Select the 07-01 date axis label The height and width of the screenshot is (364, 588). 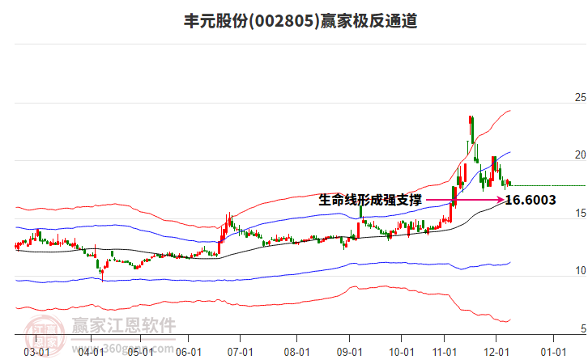pyautogui.click(x=240, y=353)
